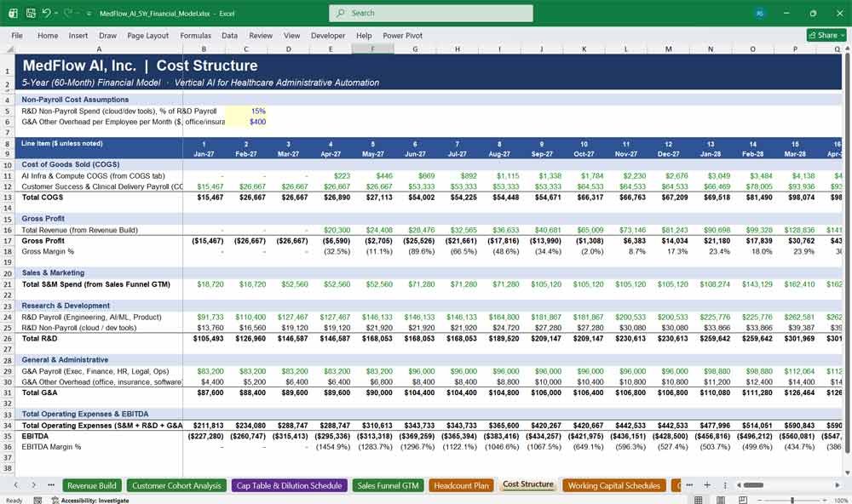The height and width of the screenshot is (504, 852).
Task: Select the Total G&A label cell
Action: pos(99,392)
